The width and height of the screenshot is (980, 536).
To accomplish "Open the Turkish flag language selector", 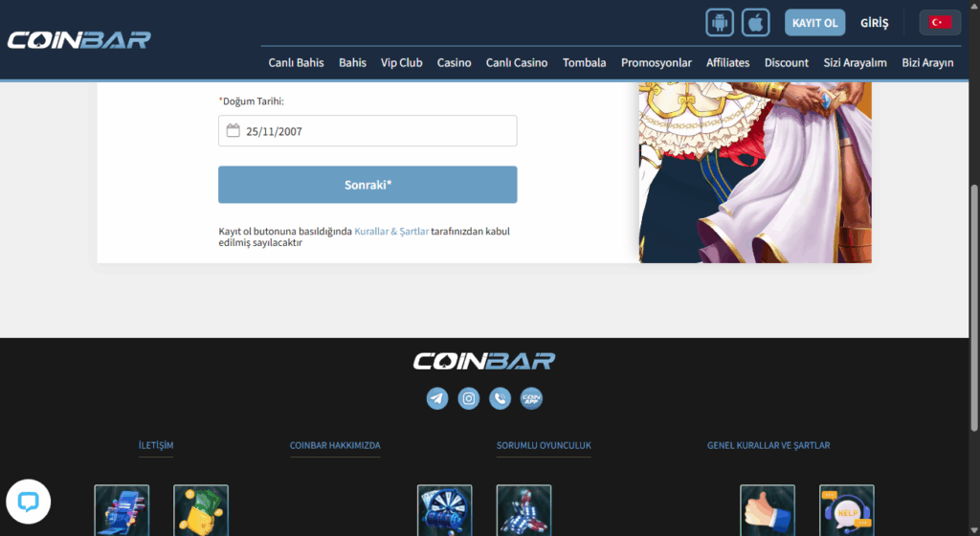I will tap(940, 22).
